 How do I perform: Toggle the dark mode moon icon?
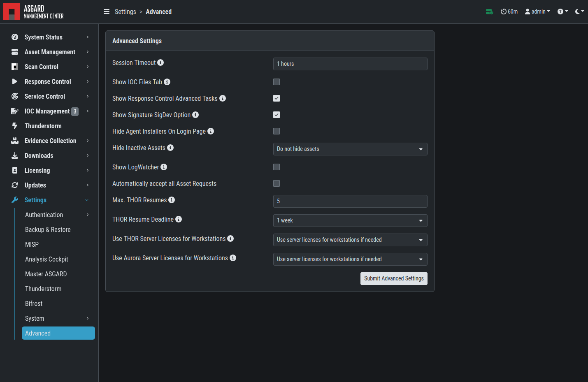(x=579, y=12)
